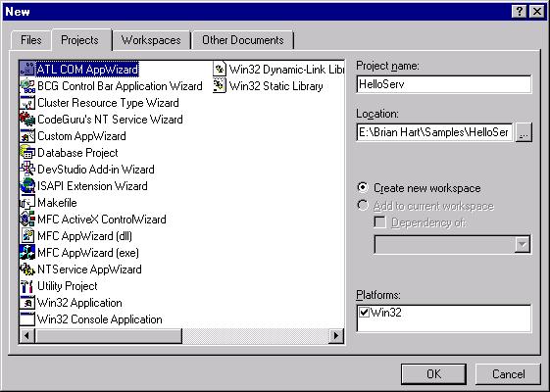Click the MFC ActiveX ControlWizard icon
The width and height of the screenshot is (550, 392).
pyautogui.click(x=27, y=220)
